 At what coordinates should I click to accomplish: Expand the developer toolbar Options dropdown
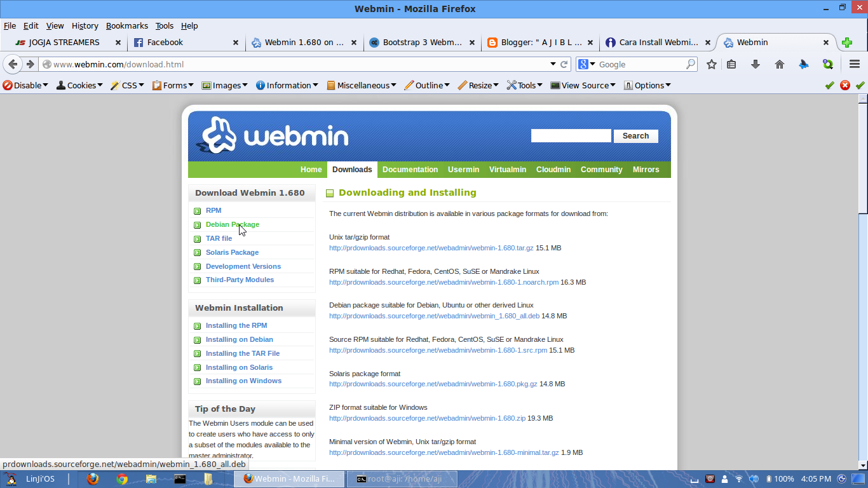pos(648,85)
